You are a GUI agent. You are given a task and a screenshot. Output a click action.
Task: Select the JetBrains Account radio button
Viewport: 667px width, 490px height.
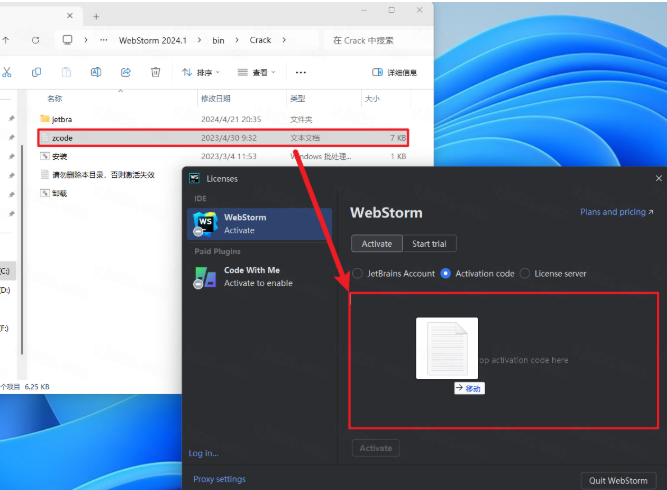pyautogui.click(x=357, y=273)
